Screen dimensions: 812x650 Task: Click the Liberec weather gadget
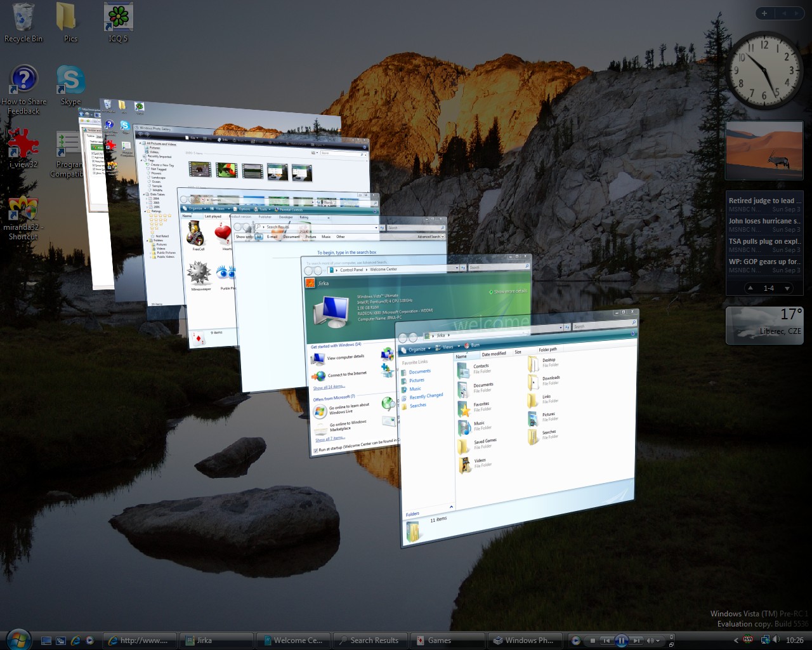tap(764, 325)
